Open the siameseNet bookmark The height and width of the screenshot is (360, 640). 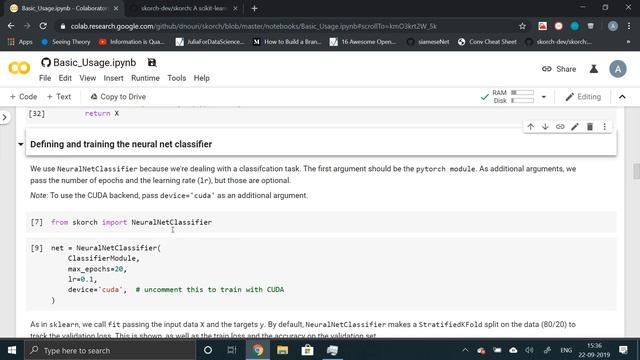(x=428, y=42)
